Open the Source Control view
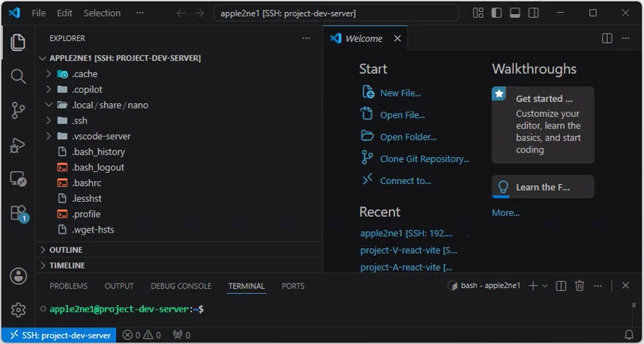This screenshot has height=344, width=644. (18, 110)
